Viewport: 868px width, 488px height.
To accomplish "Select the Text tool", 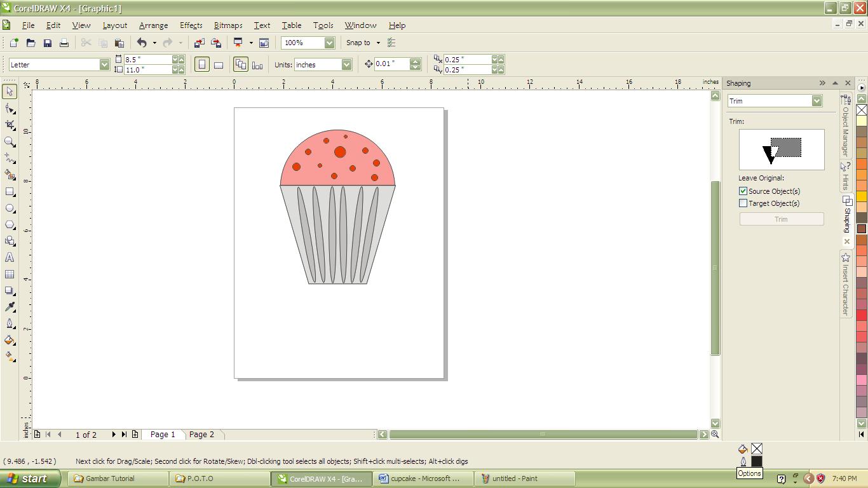I will point(9,257).
